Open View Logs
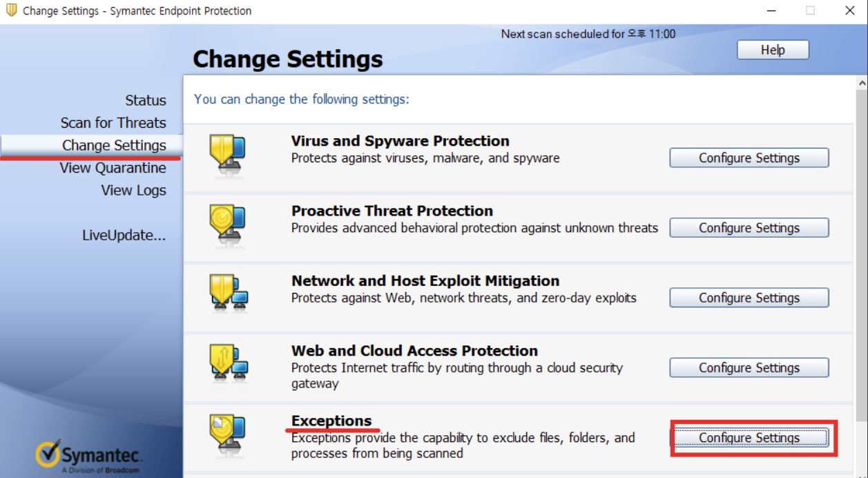 click(133, 191)
